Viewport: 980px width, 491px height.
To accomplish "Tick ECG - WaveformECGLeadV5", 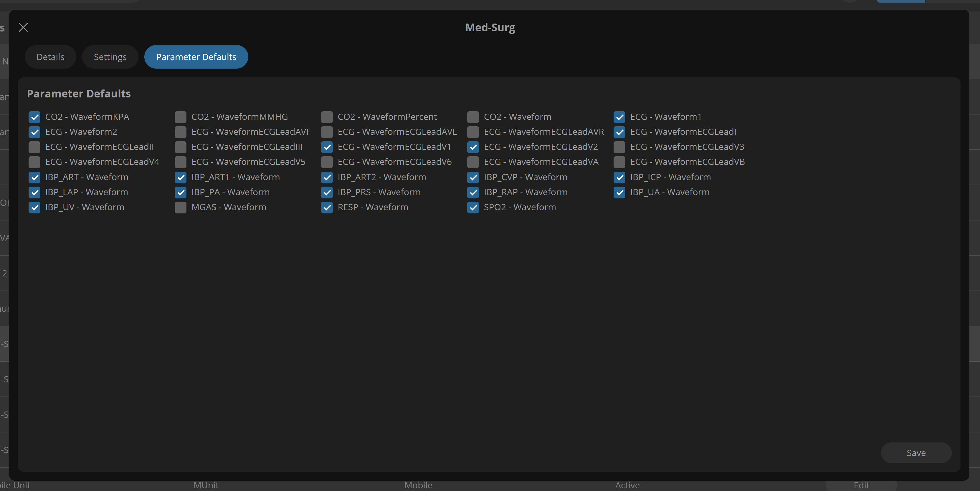I will [x=181, y=162].
